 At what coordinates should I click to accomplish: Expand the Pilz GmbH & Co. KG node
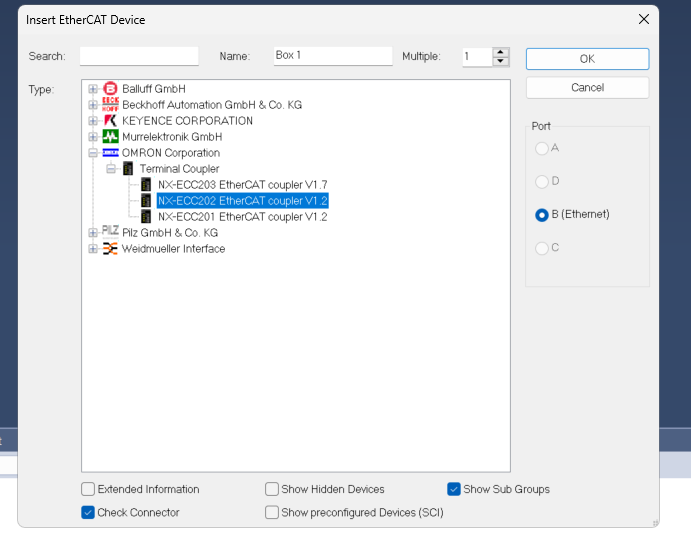tap(93, 233)
